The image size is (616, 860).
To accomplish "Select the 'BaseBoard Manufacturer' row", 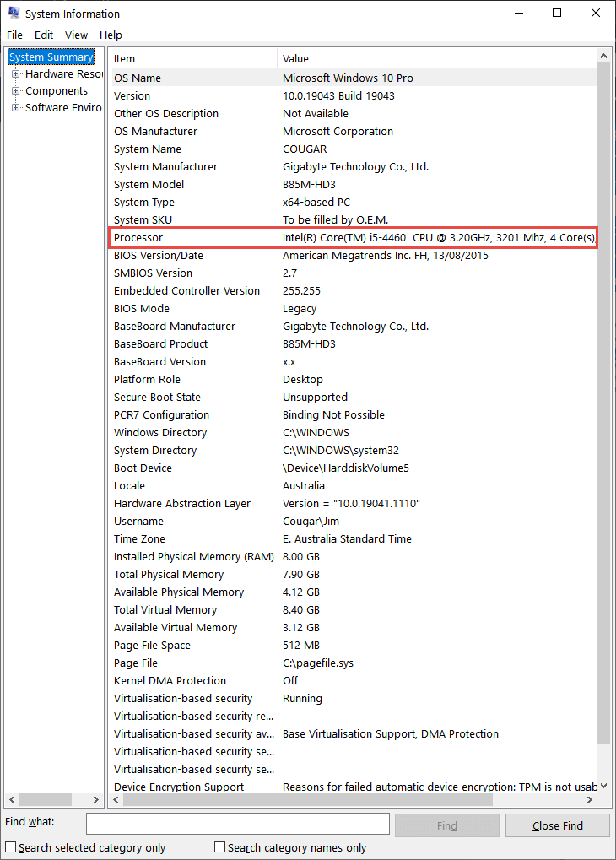I will pos(352,327).
